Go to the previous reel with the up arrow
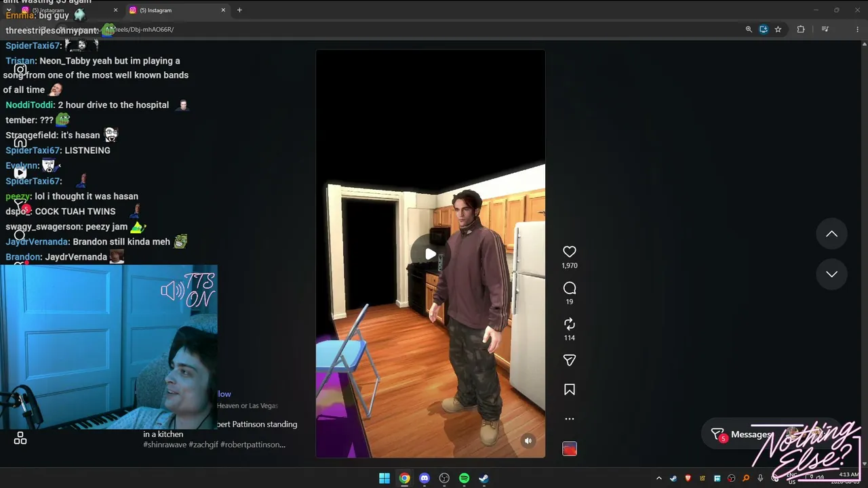Screen dimensions: 868x488 (831, 234)
